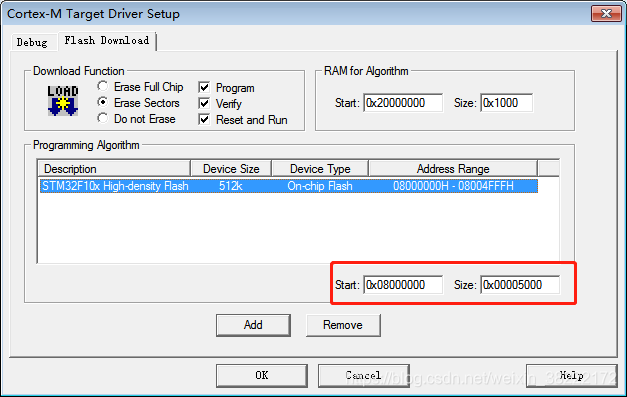Edit the RAM for Algorithm Start field
627x397 pixels.
pos(403,103)
